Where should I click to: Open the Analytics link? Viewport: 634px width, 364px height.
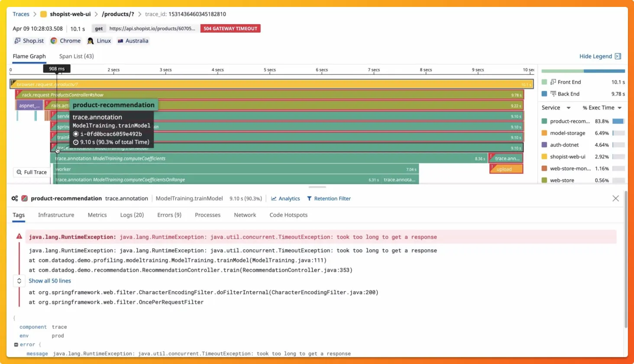point(289,199)
